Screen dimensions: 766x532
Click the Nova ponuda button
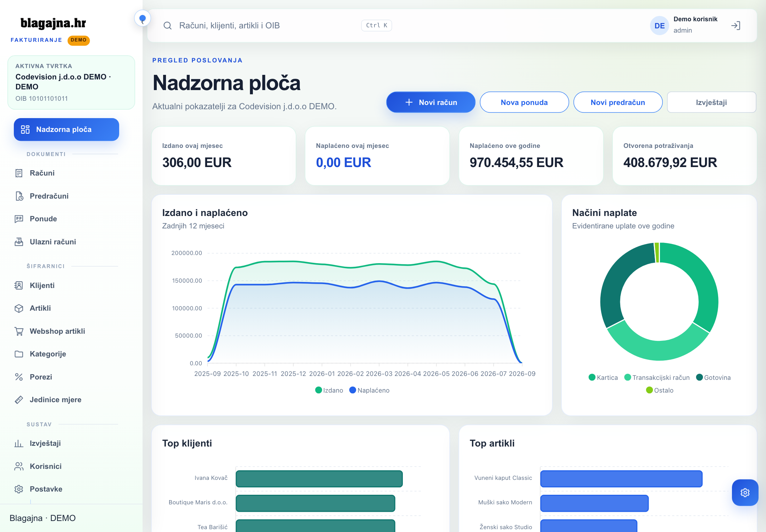524,102
